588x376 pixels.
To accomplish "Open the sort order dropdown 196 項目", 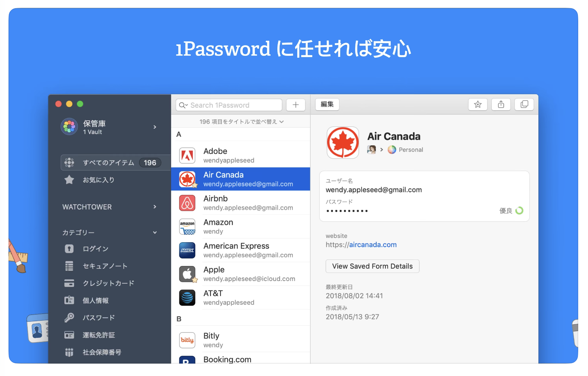I will tap(241, 122).
